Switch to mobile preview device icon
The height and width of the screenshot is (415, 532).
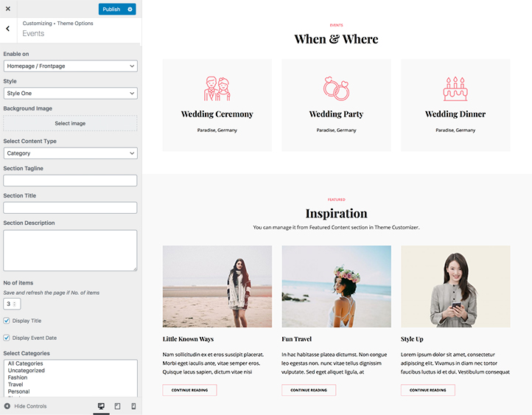133,406
